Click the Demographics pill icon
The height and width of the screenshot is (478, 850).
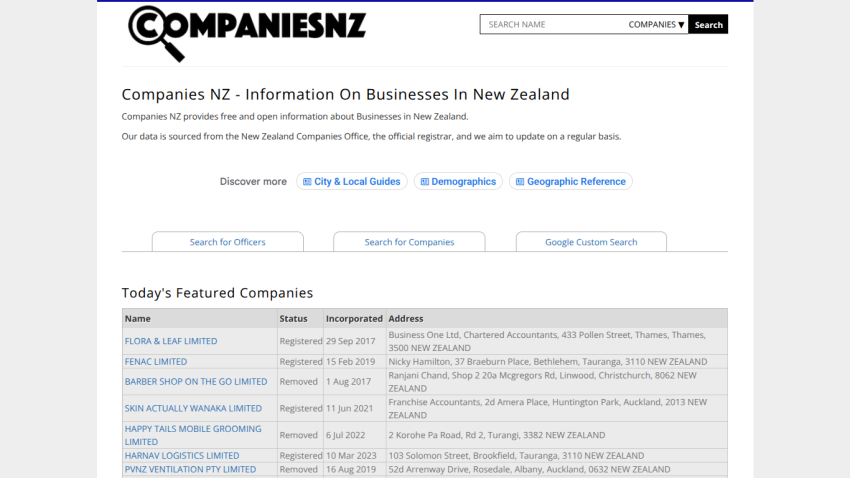click(424, 182)
